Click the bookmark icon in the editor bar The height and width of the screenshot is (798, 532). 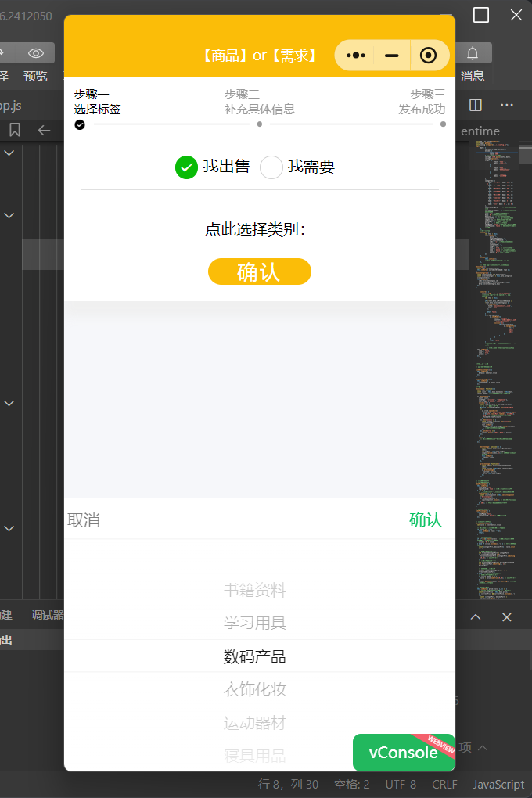tap(15, 131)
